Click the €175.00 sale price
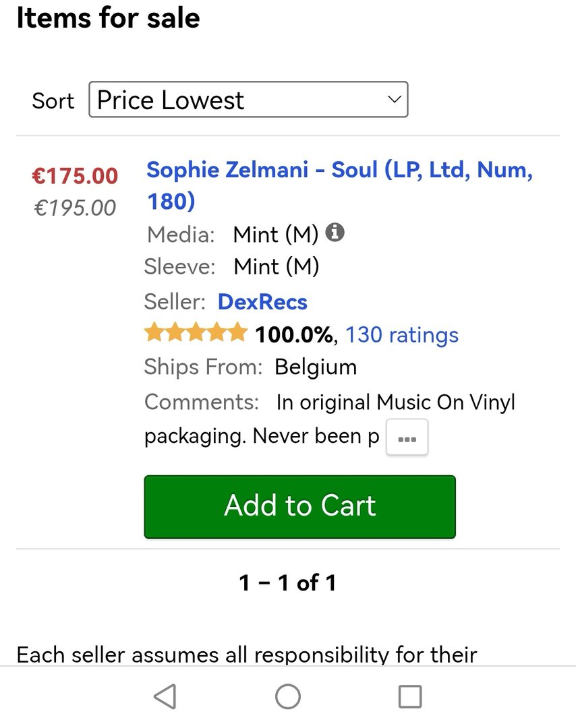This screenshot has width=576, height=728. point(75,176)
